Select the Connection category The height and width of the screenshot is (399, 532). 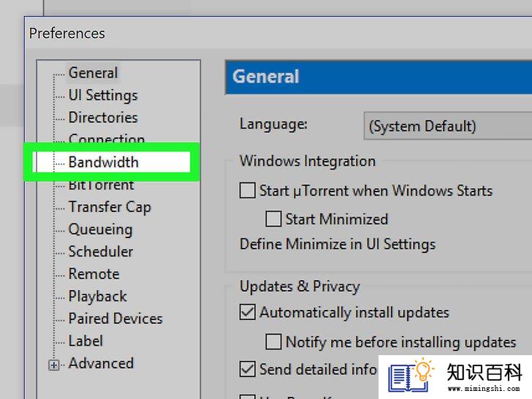[107, 138]
